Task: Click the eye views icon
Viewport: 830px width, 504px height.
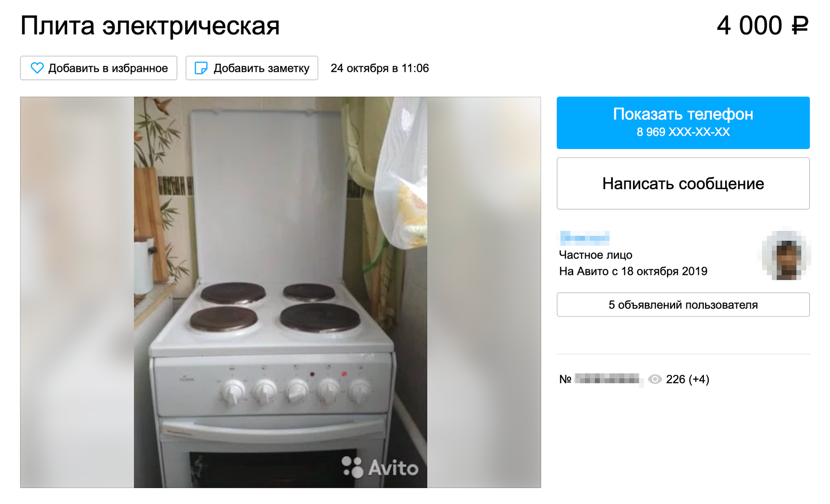Action: point(654,379)
